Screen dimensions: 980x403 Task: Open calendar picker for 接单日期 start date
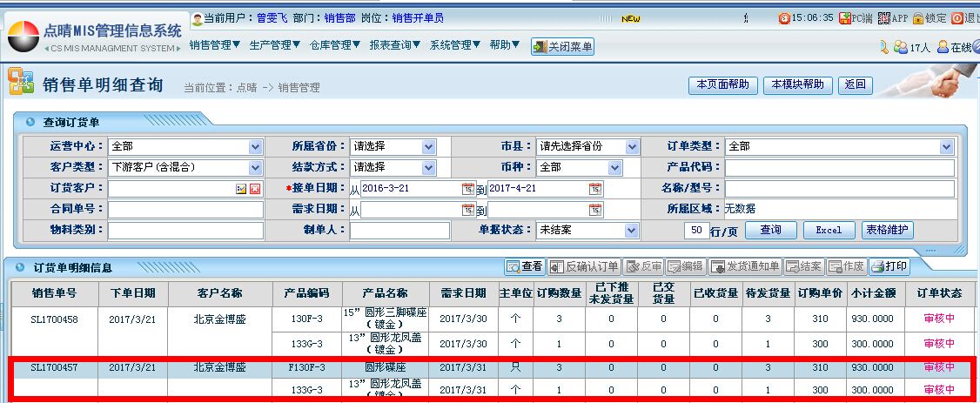468,189
